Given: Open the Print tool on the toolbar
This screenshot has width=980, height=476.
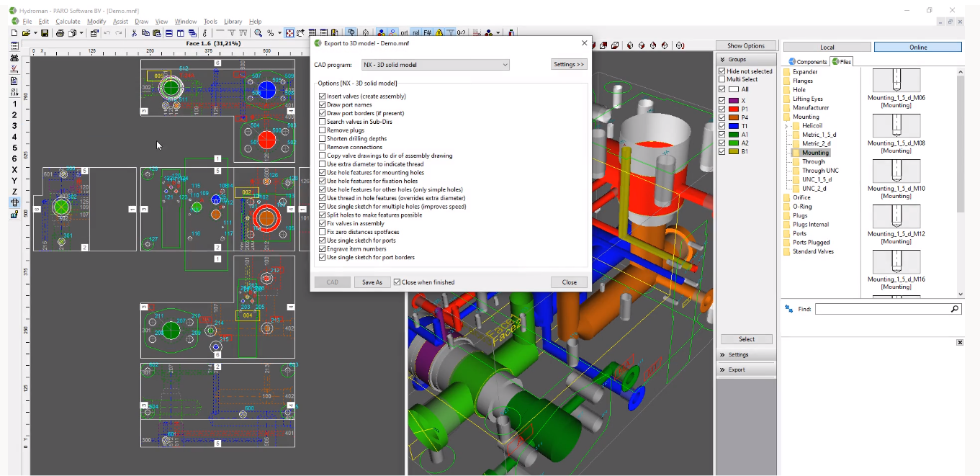Looking at the screenshot, I should coord(60,32).
